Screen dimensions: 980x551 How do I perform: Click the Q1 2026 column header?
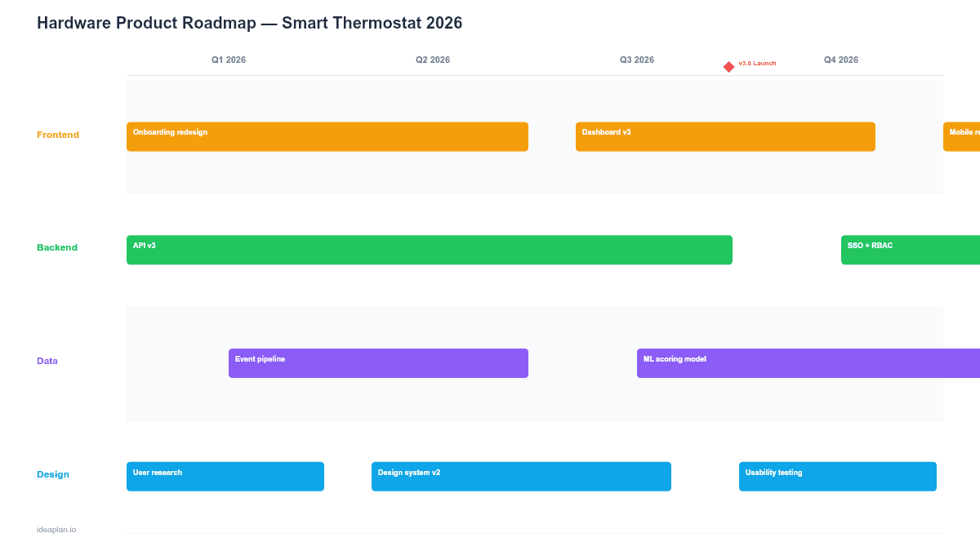229,60
